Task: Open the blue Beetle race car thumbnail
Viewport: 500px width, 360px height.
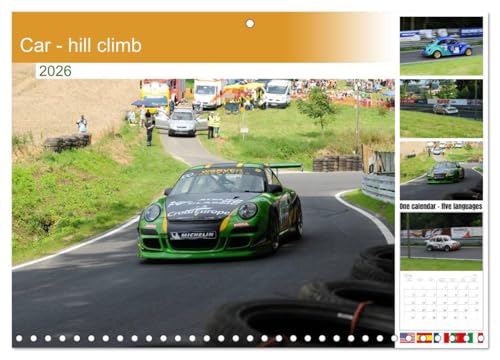Action: tap(441, 46)
